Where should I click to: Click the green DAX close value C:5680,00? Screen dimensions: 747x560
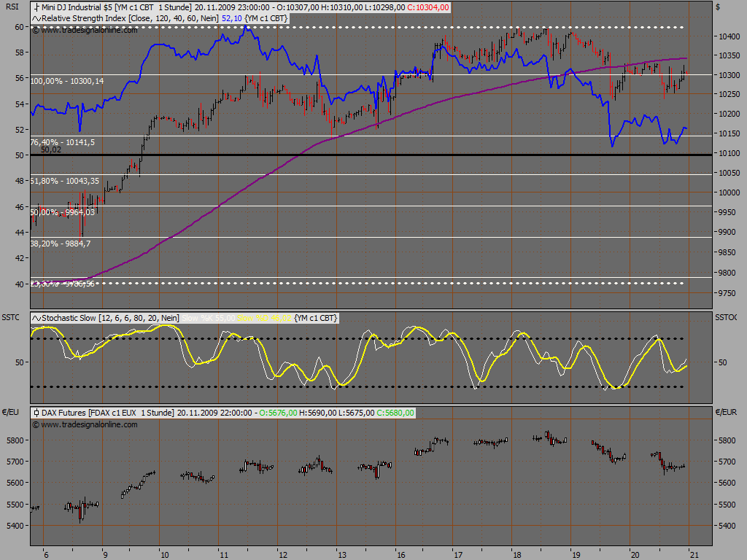(395, 413)
